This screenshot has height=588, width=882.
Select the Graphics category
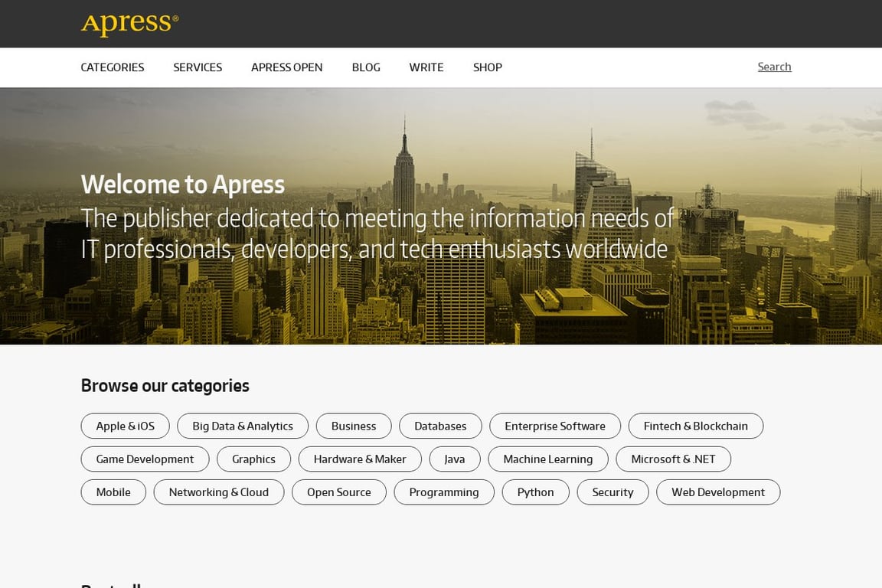tap(253, 459)
